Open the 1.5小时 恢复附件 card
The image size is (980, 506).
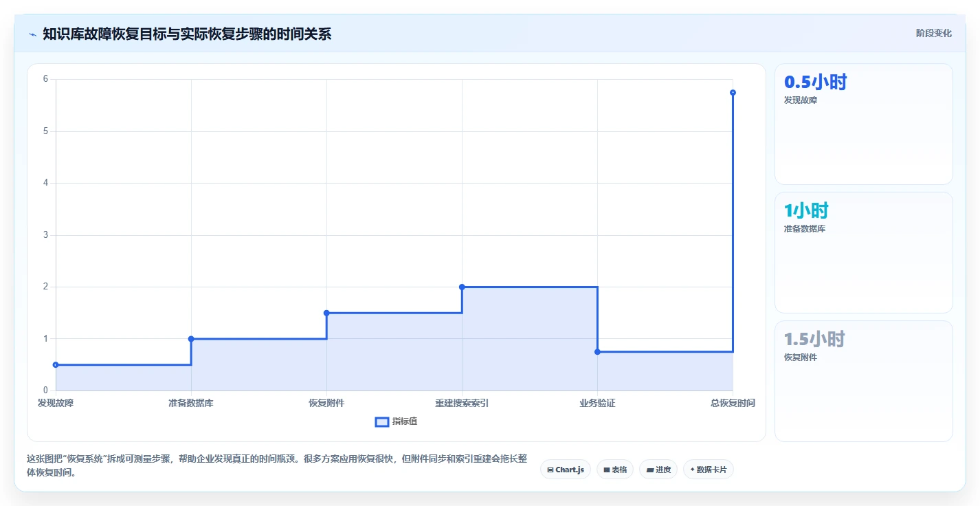pos(864,382)
